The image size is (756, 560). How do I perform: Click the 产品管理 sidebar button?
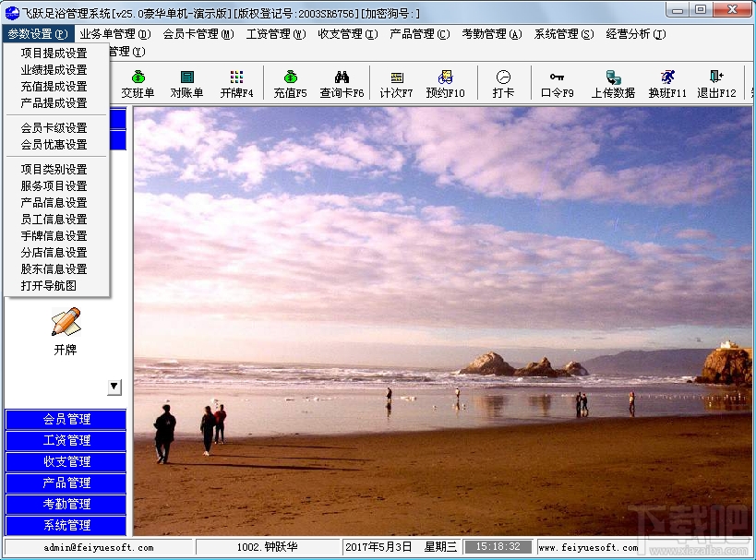coord(66,483)
